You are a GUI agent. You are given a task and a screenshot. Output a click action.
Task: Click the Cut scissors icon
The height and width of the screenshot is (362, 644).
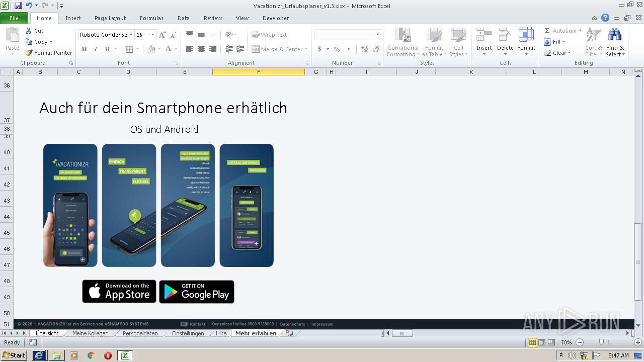point(29,31)
